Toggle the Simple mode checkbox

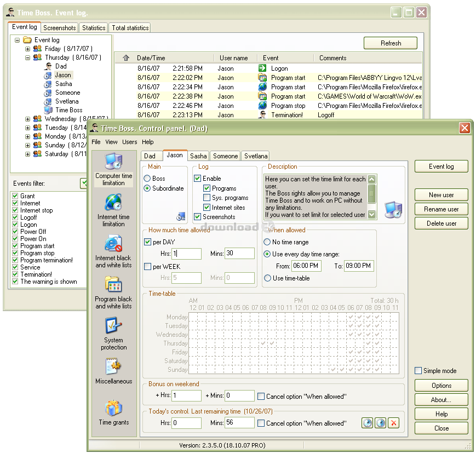click(x=418, y=371)
